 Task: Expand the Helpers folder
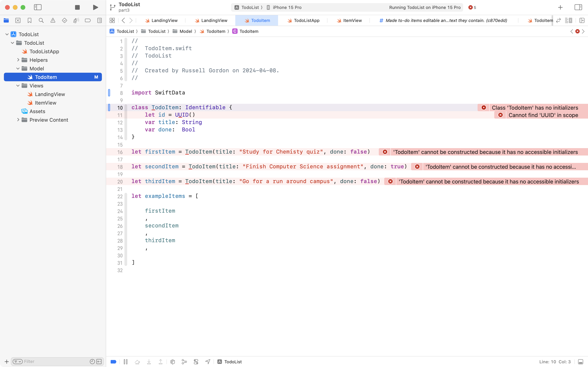point(18,60)
